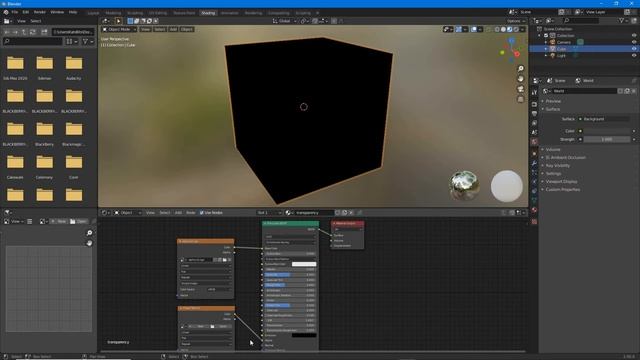Click the Node menu in node editor header
The width and height of the screenshot is (640, 360).
(x=191, y=213)
